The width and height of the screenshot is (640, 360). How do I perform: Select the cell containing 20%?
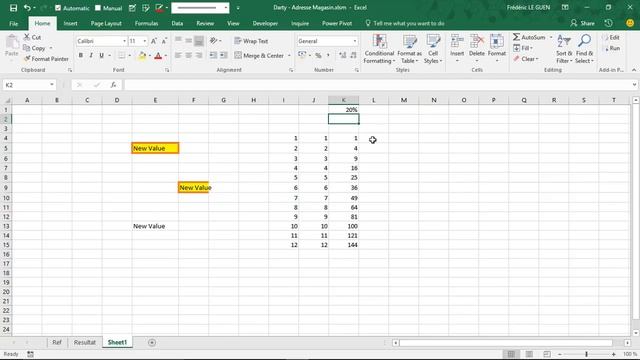[343, 110]
